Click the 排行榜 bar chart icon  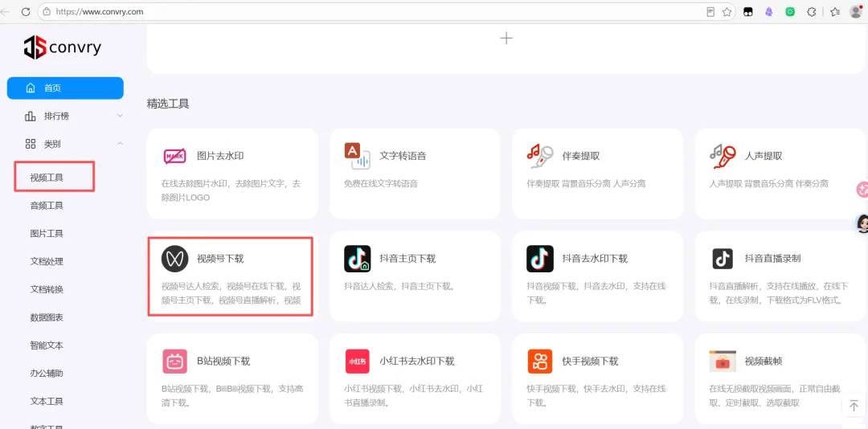(x=31, y=116)
